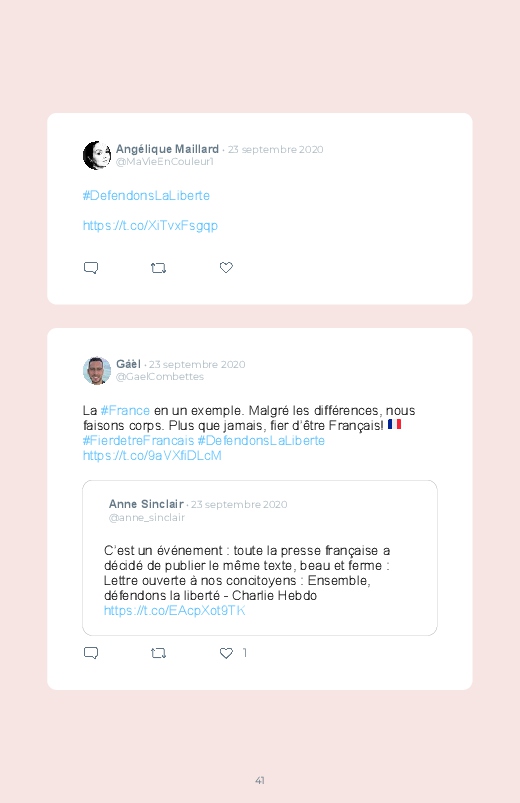Click the @MaVieEnCouleur1 handle
The image size is (520, 803).
click(x=164, y=162)
